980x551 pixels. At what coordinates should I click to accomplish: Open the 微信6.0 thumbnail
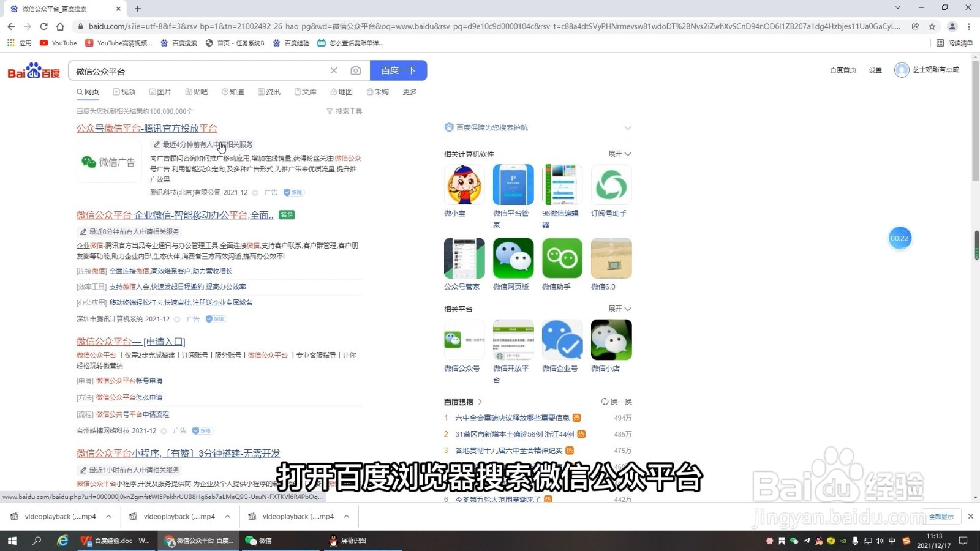[611, 258]
